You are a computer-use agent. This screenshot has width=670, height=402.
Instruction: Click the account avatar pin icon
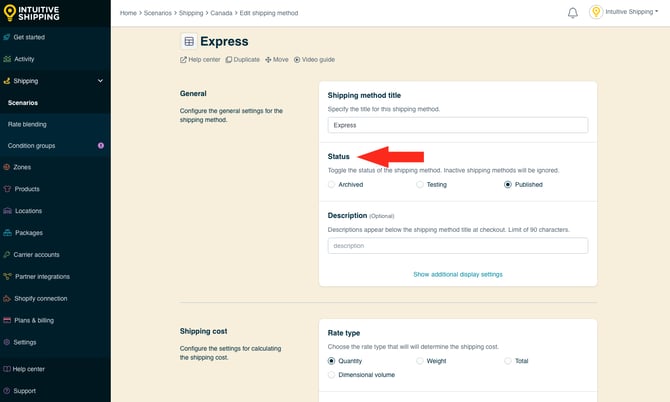(596, 12)
